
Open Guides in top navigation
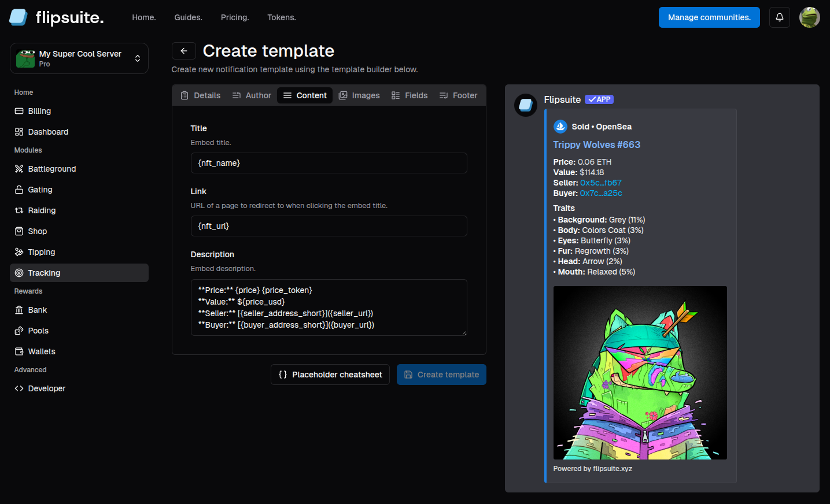[x=189, y=17]
